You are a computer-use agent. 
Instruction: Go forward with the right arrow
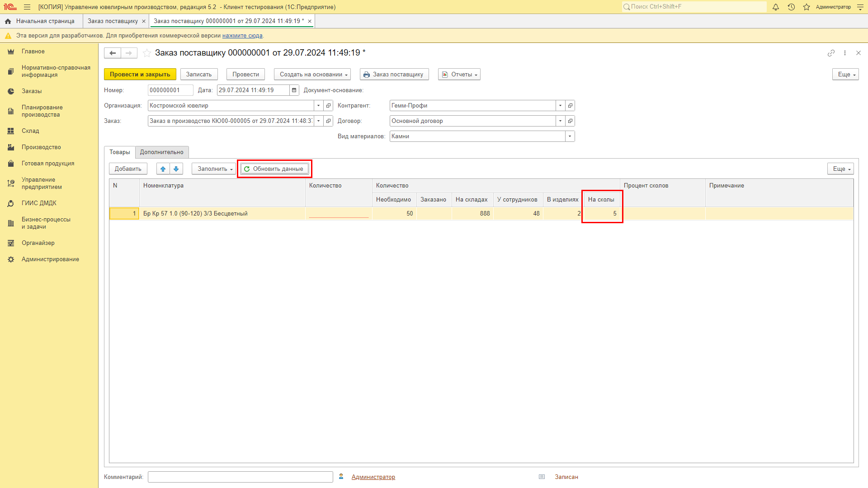pos(129,53)
